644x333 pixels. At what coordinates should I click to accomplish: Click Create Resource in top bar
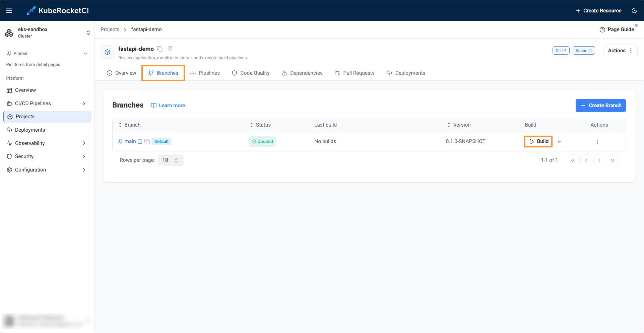pos(598,11)
